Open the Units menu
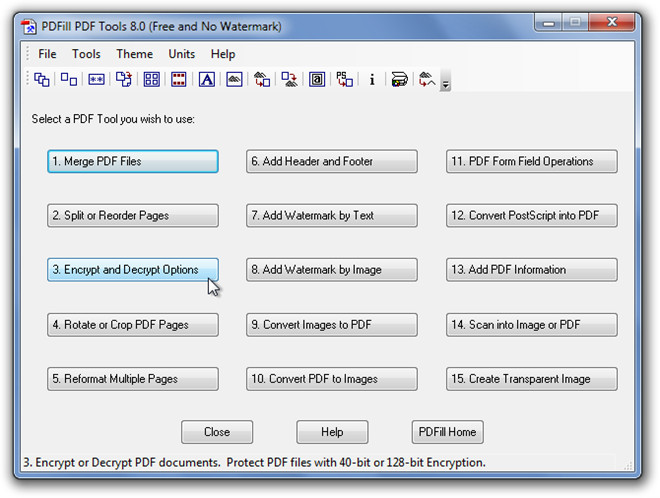This screenshot has height=498, width=660. coord(181,54)
